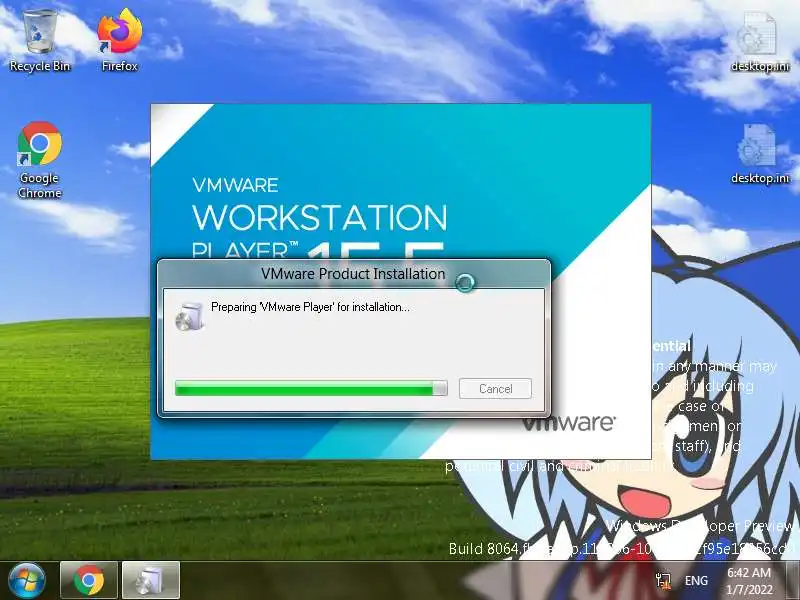Click the installer disc icon in dialog
Image resolution: width=800 pixels, height=600 pixels.
[x=190, y=316]
